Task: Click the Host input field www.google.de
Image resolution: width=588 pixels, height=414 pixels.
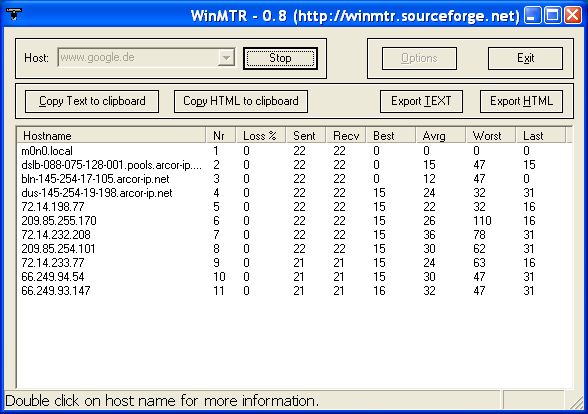Action: (146, 58)
